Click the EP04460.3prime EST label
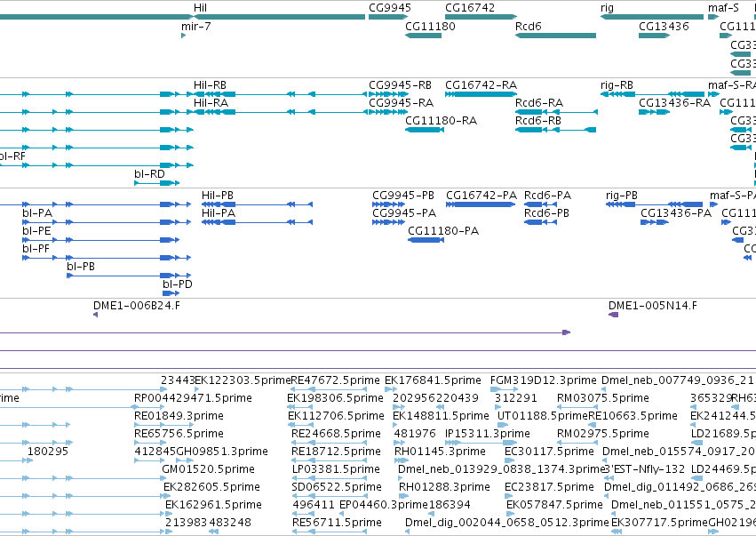Viewport: 756px width, 536px height. pos(384,506)
